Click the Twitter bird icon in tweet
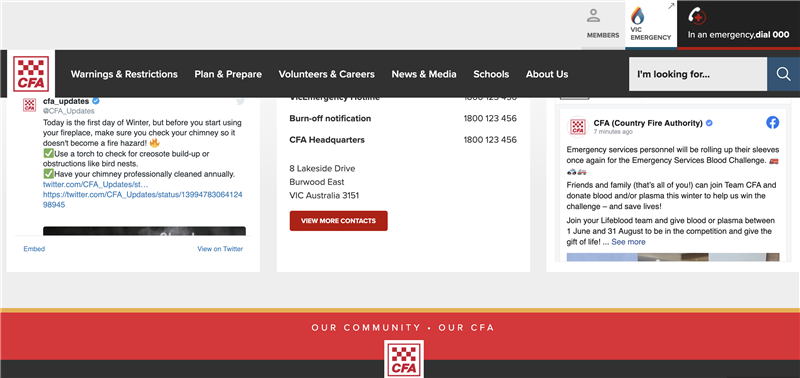The image size is (800, 378). pos(240,101)
